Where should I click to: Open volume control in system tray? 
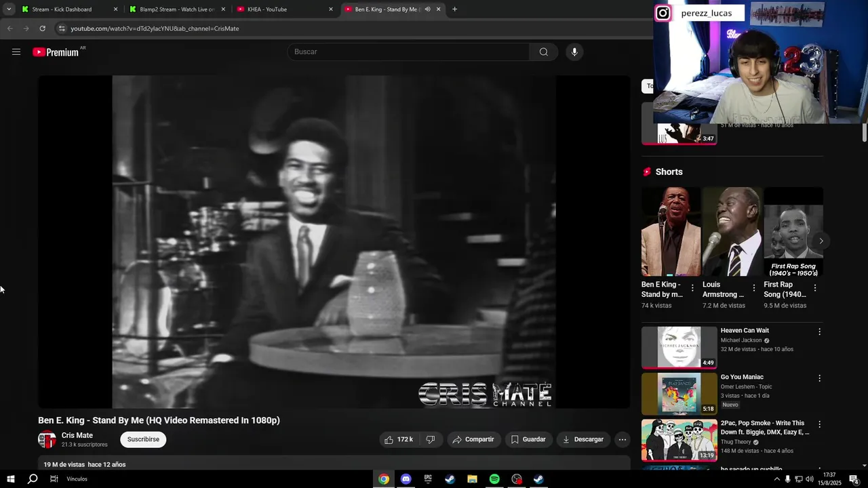coord(809,479)
